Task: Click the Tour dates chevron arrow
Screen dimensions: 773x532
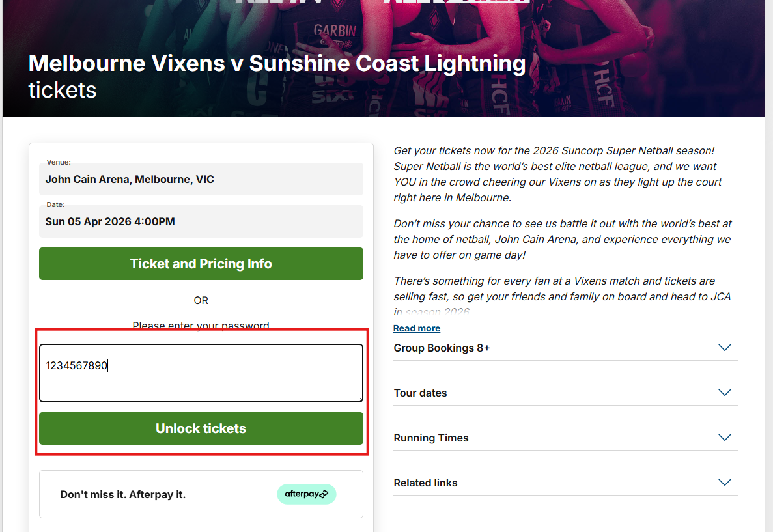Action: (x=724, y=393)
